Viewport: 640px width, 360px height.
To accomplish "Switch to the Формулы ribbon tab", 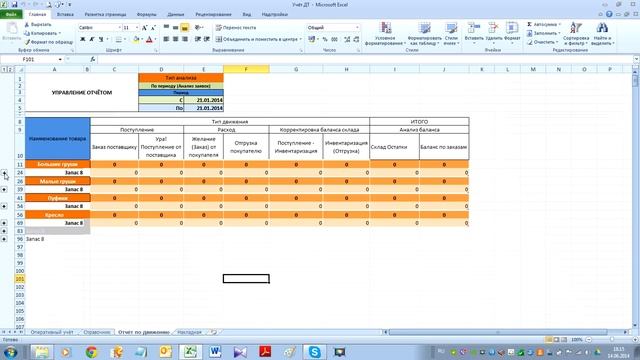I will [x=147, y=14].
